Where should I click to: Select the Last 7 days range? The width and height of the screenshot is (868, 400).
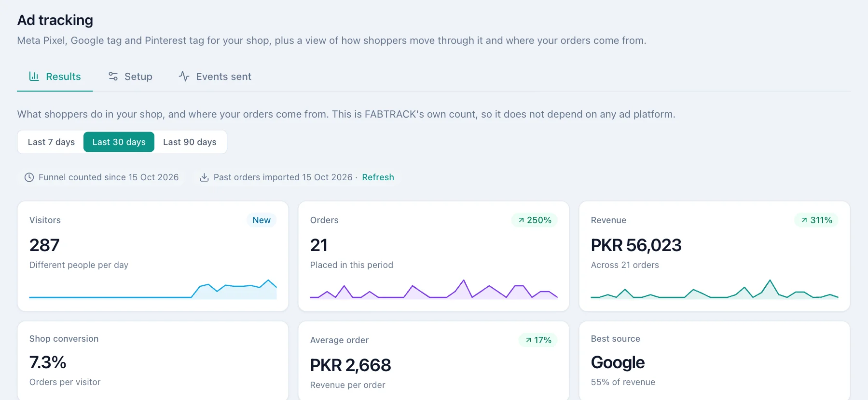pos(51,142)
